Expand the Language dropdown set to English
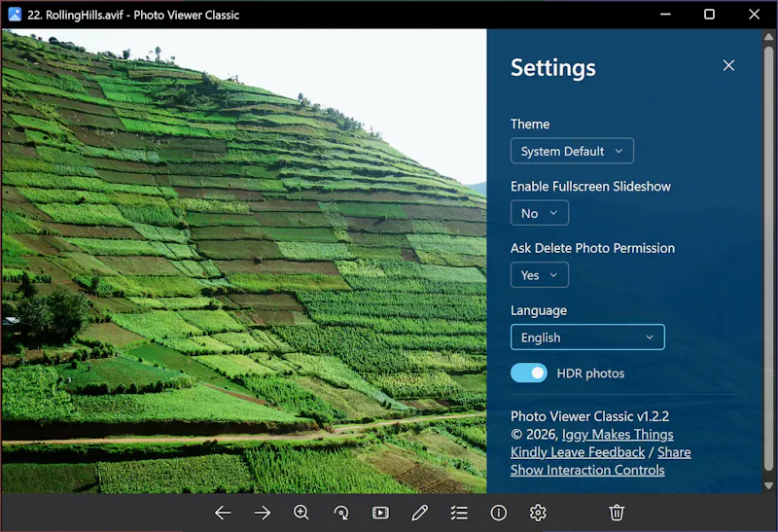This screenshot has height=532, width=778. pos(587,337)
